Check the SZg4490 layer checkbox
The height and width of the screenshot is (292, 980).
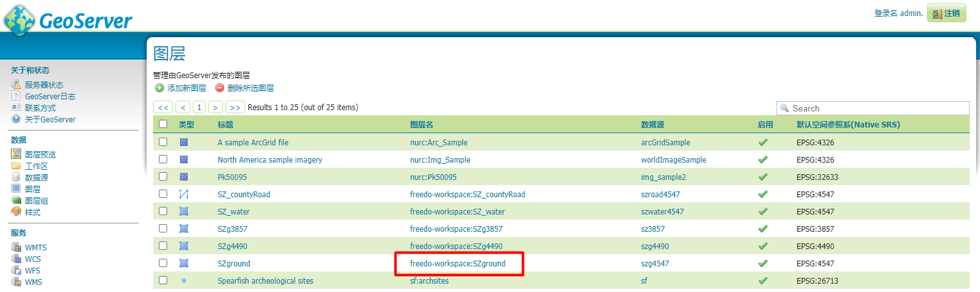pyautogui.click(x=163, y=245)
